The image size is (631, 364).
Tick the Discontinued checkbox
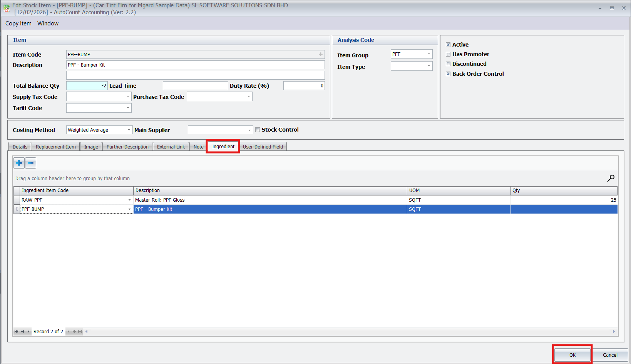(x=448, y=64)
